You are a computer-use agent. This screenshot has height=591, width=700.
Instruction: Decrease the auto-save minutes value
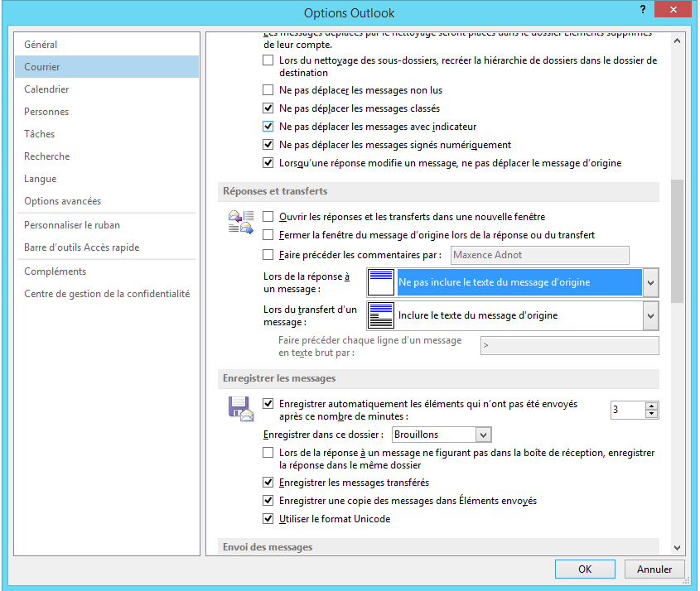click(x=651, y=414)
